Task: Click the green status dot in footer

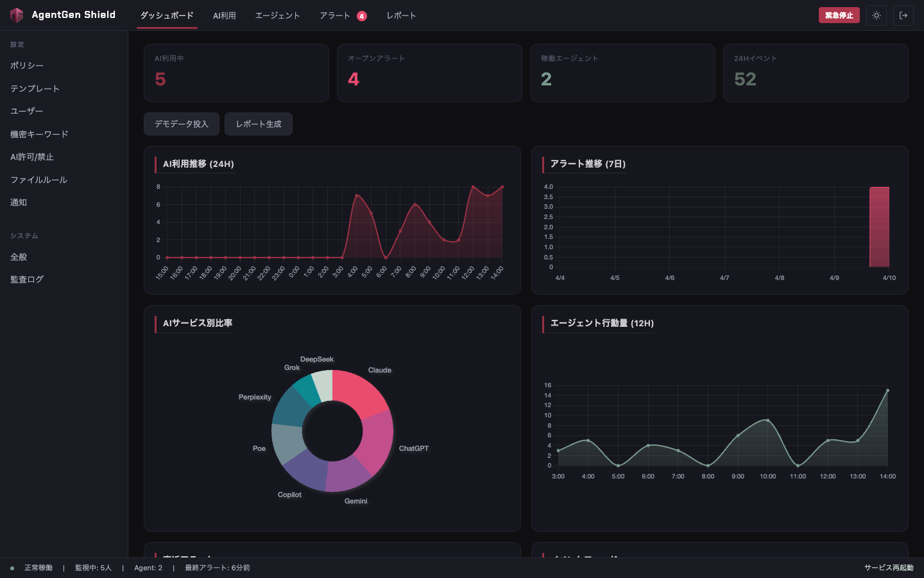Action: click(12, 568)
